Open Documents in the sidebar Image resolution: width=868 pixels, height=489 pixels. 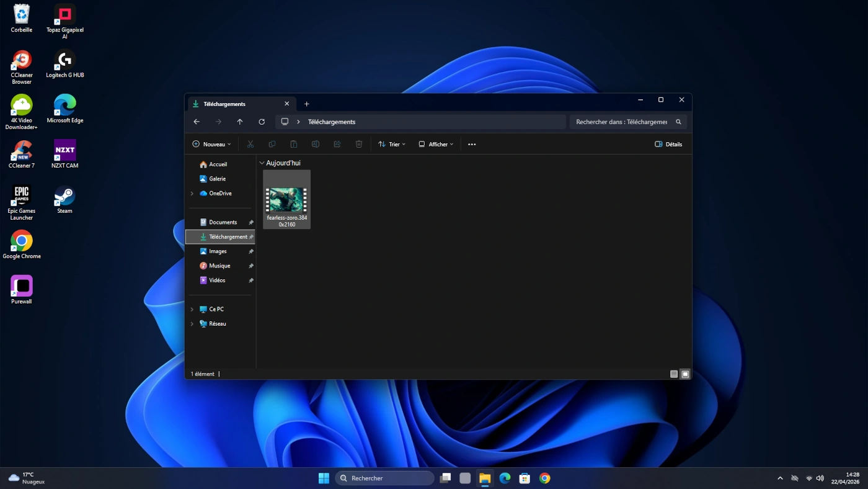(223, 222)
